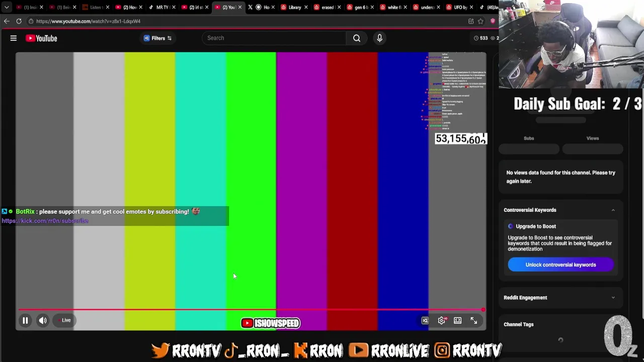Close the current YouTube tab
Screen dimensions: 644x362
point(239,7)
